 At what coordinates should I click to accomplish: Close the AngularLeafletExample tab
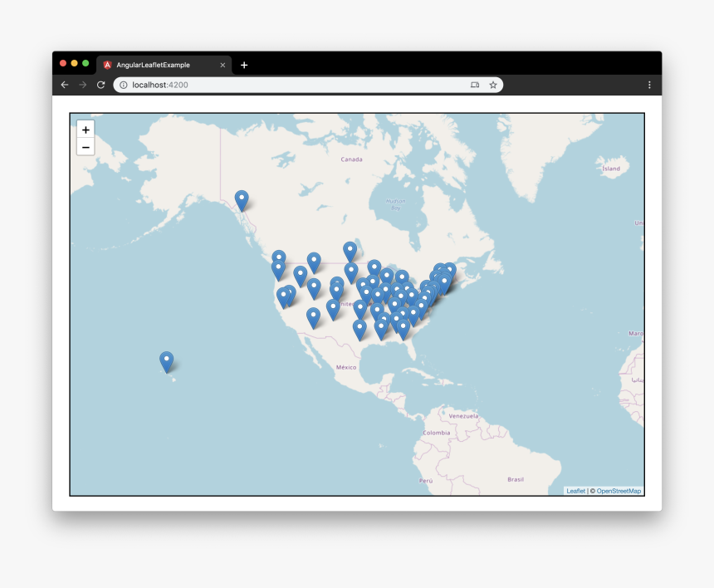coord(223,65)
